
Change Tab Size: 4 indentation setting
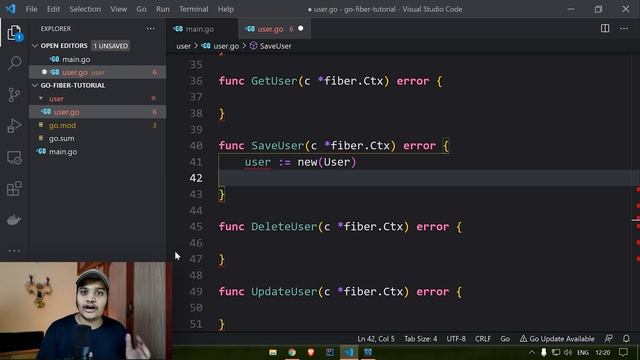420,339
